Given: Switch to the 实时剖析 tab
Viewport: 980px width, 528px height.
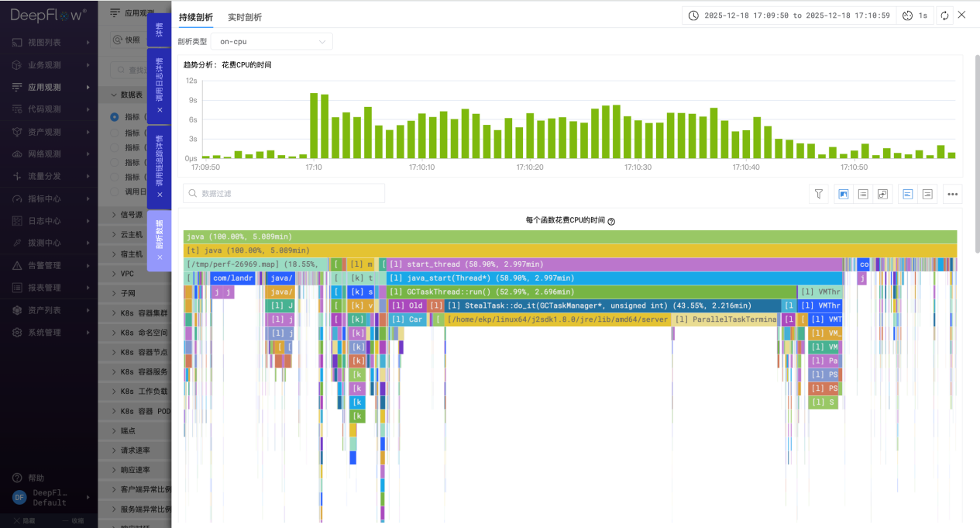Looking at the screenshot, I should tap(245, 17).
